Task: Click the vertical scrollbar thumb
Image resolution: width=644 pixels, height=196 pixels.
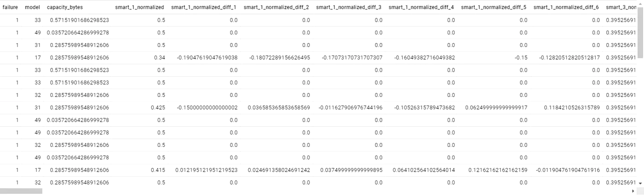Action: pos(640,32)
